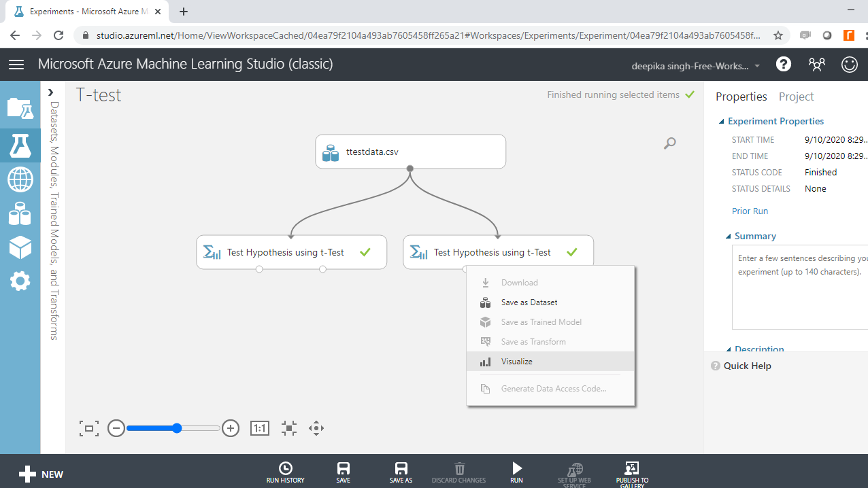The width and height of the screenshot is (868, 488).
Task: Click the canvas search magnifier icon
Action: click(x=670, y=143)
